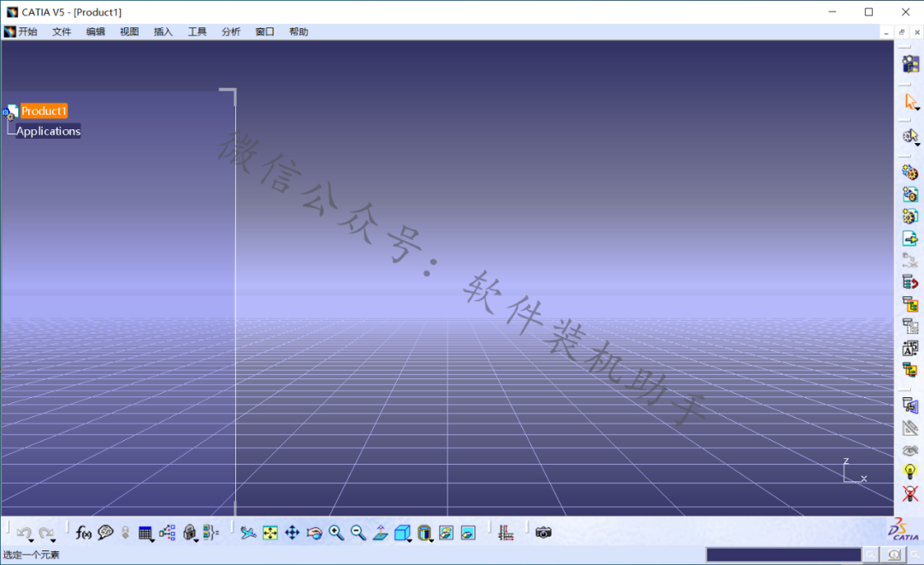Click the shading render style cylinder icon
The height and width of the screenshot is (565, 924).
click(423, 533)
